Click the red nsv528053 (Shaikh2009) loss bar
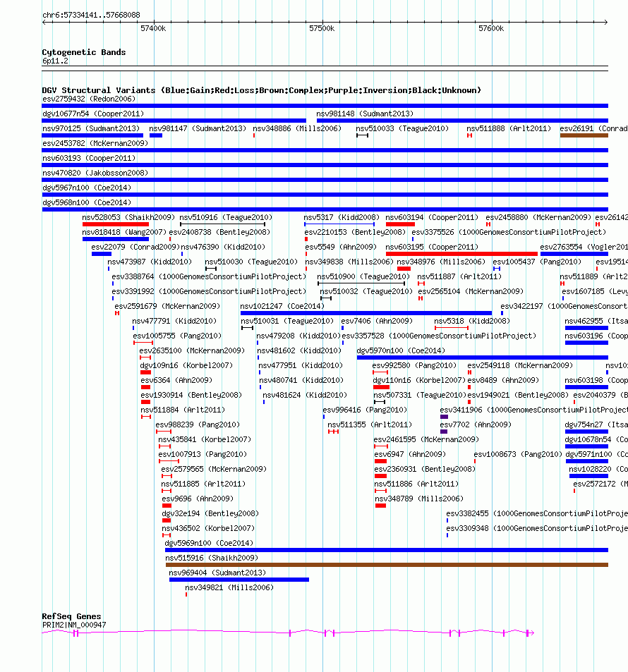Viewport: 628px width, 672px height. point(116,224)
